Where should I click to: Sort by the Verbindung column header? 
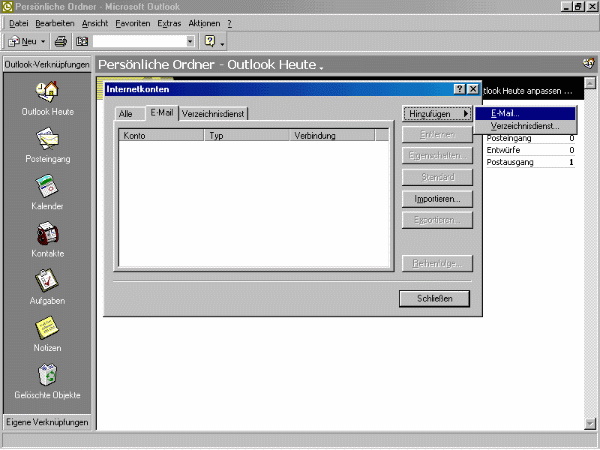[x=332, y=135]
